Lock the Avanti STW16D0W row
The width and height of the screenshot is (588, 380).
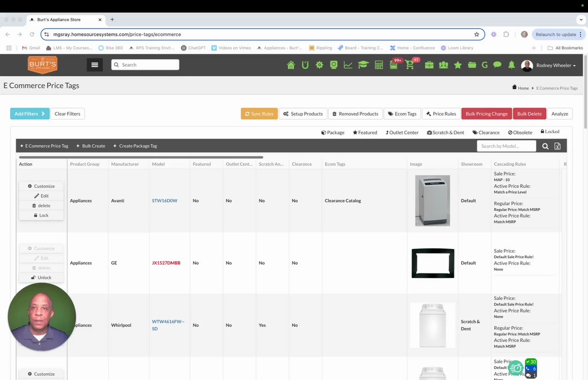[41, 215]
